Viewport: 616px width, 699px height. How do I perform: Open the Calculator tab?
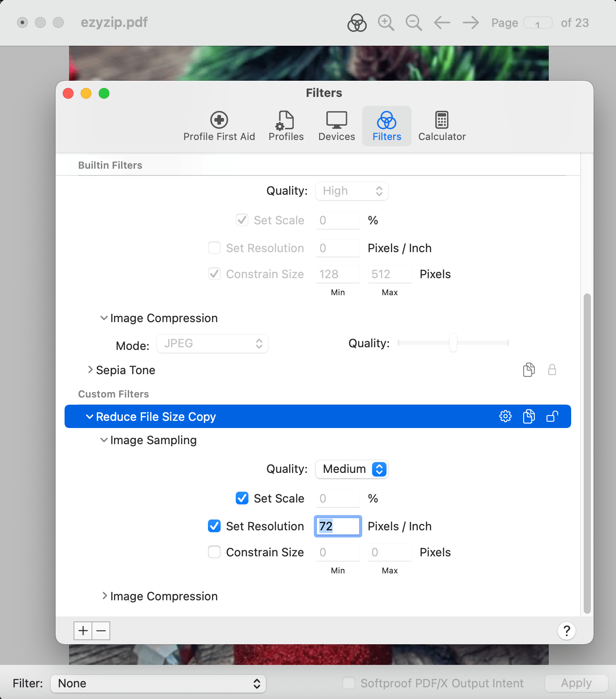pos(442,126)
